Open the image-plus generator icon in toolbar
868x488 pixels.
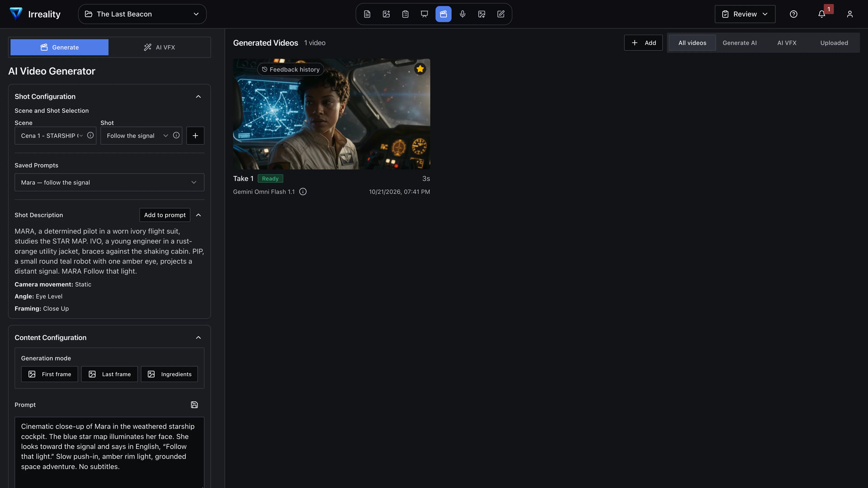click(x=386, y=14)
